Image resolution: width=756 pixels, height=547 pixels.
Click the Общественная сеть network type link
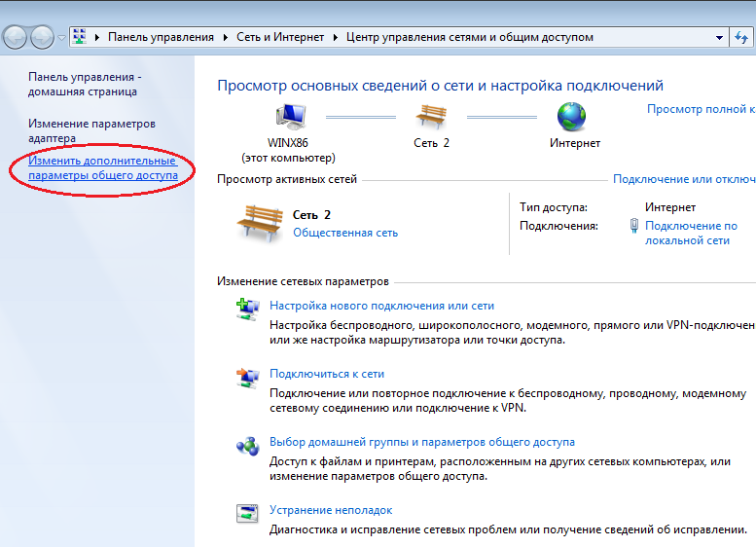pos(345,233)
